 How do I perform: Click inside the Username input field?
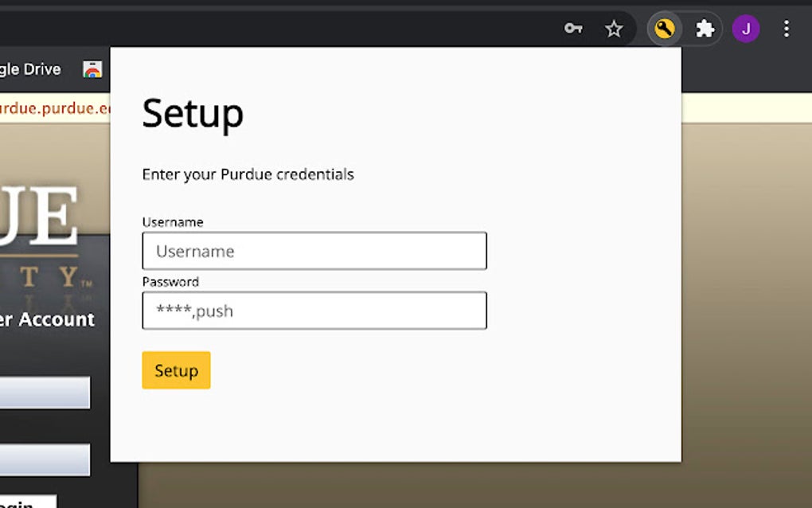[314, 251]
